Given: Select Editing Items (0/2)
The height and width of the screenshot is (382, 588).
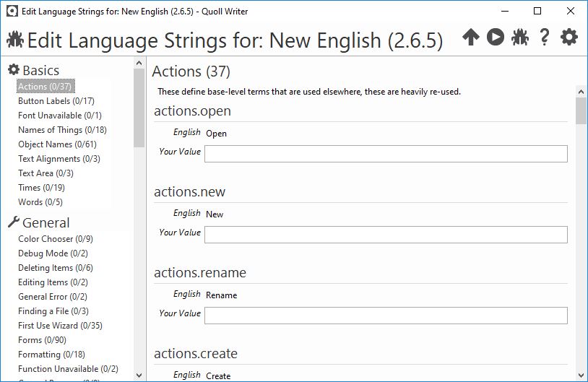Looking at the screenshot, I should [x=53, y=282].
